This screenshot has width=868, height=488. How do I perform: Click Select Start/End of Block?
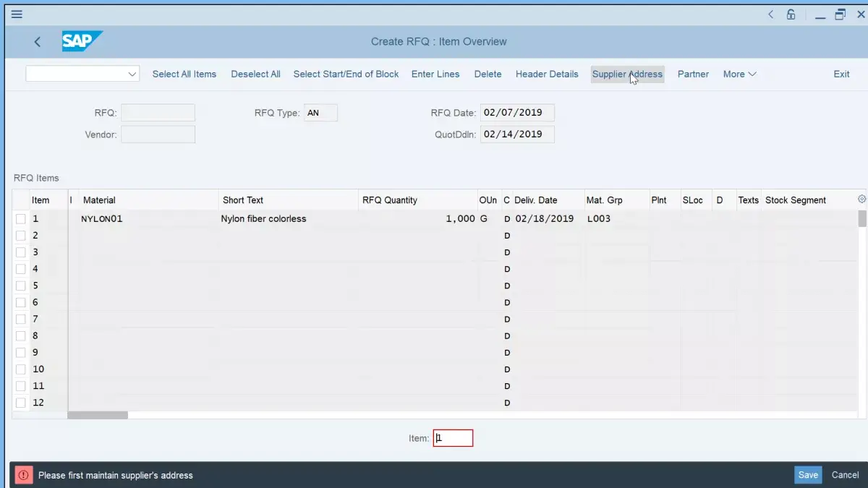pyautogui.click(x=346, y=74)
